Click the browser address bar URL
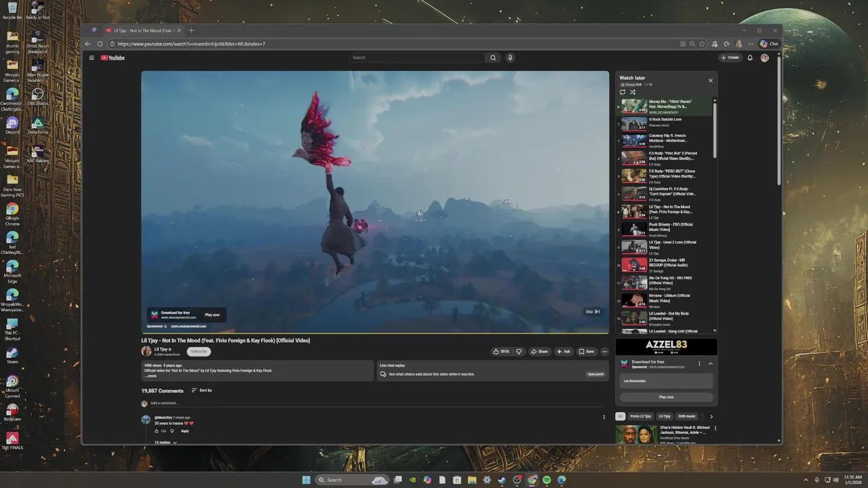This screenshot has height=488, width=868. pyautogui.click(x=191, y=44)
